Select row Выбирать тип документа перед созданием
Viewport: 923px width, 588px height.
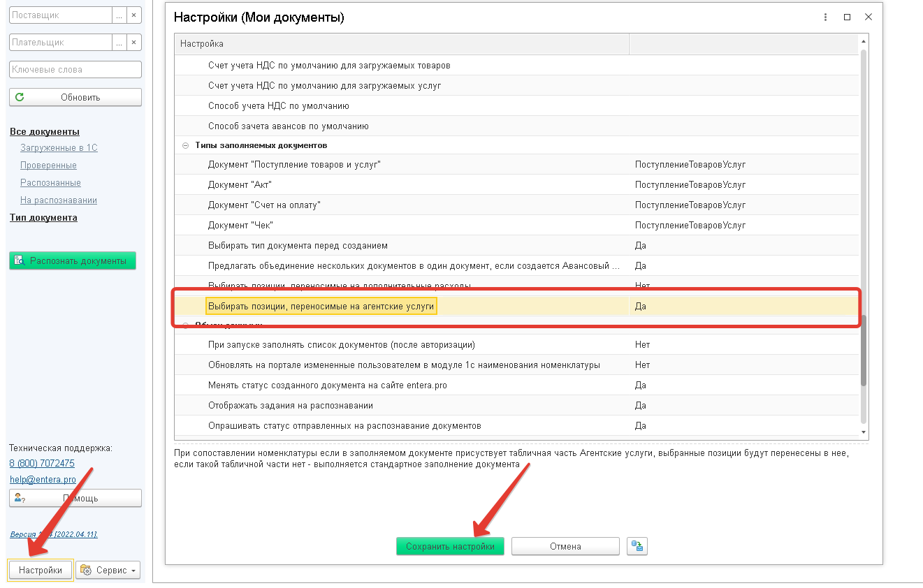pos(516,246)
